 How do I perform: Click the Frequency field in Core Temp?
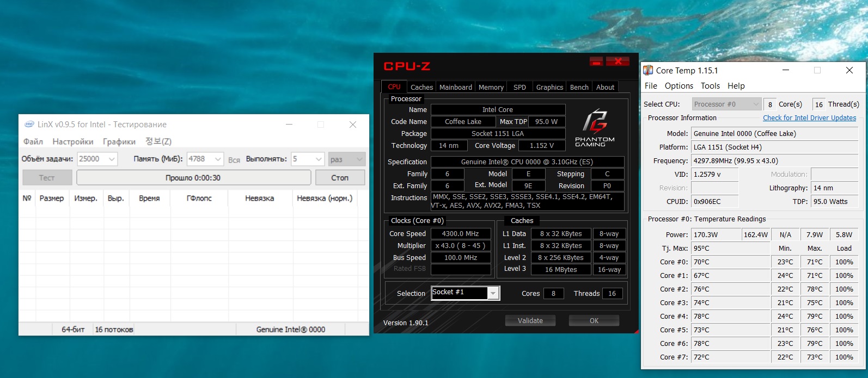tap(774, 161)
